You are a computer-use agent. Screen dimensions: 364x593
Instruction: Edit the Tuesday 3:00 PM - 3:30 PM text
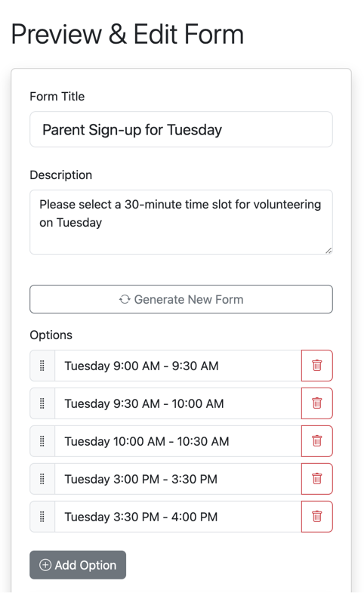pos(178,479)
